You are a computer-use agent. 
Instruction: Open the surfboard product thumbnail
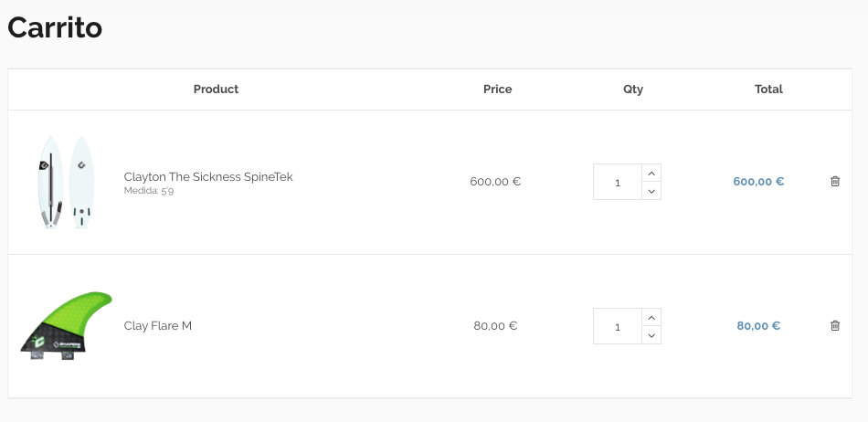coord(66,182)
